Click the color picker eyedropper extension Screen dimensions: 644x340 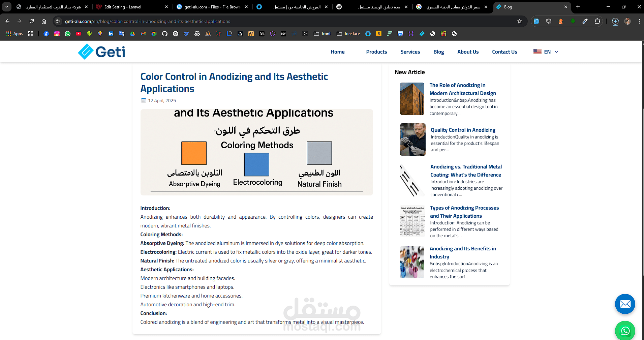pos(585,21)
